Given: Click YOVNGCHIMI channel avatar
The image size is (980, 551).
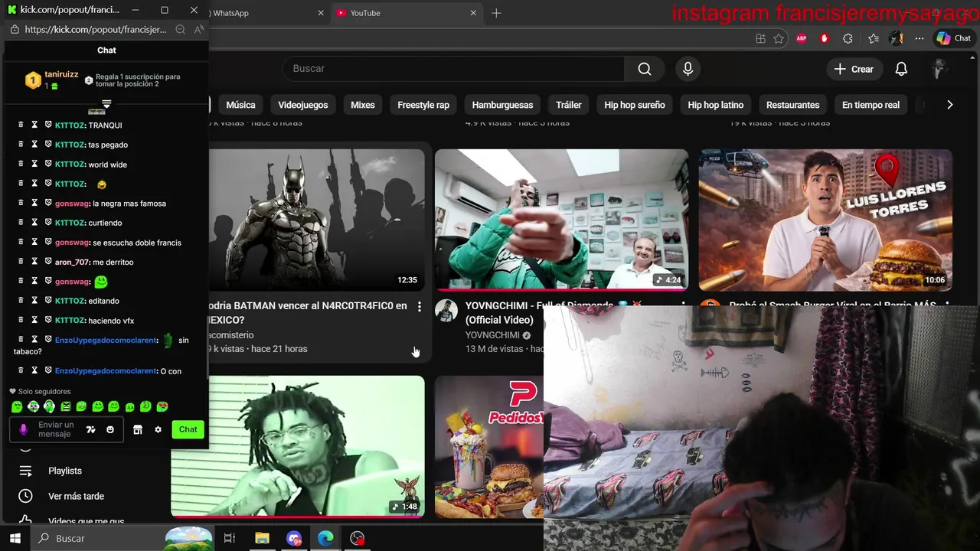Looking at the screenshot, I should [446, 311].
